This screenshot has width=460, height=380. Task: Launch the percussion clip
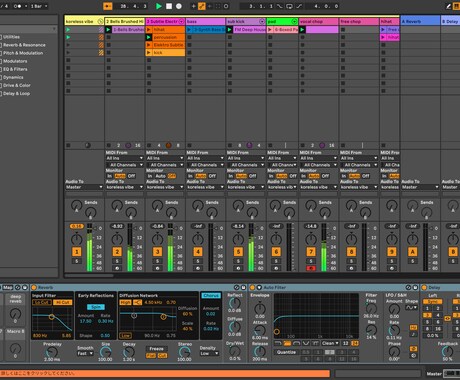coord(149,37)
